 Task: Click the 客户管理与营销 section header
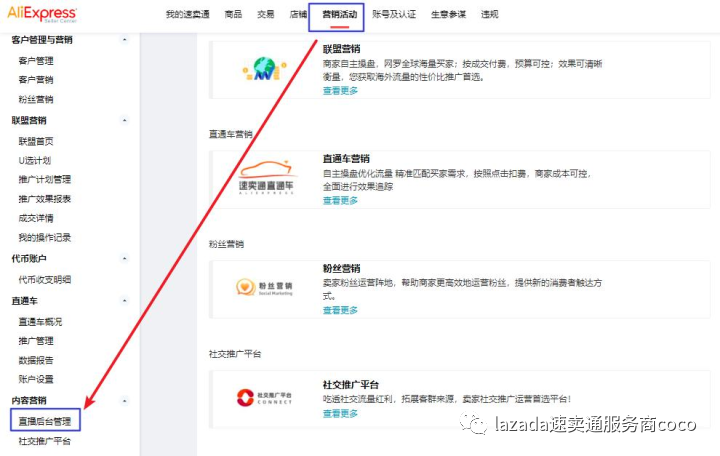pos(42,40)
